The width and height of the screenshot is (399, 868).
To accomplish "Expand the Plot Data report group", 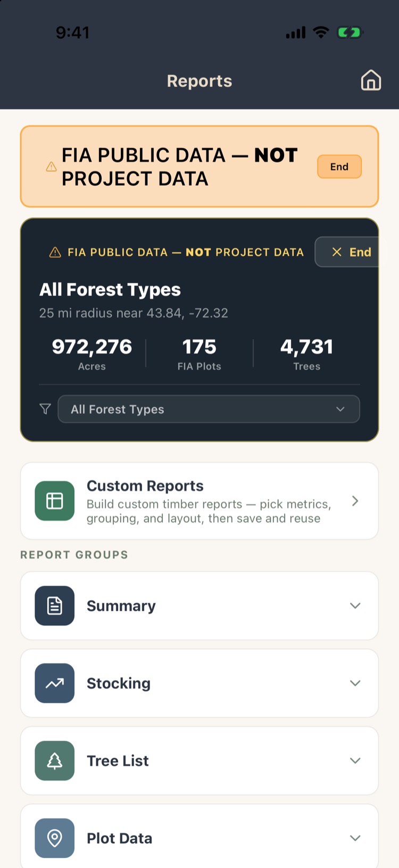I will pos(199,837).
